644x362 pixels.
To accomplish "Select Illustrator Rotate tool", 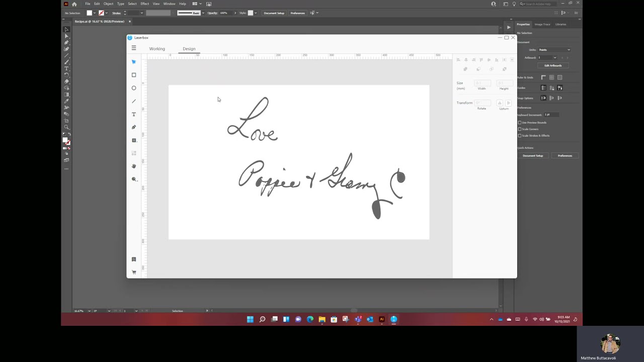I will [x=66, y=75].
